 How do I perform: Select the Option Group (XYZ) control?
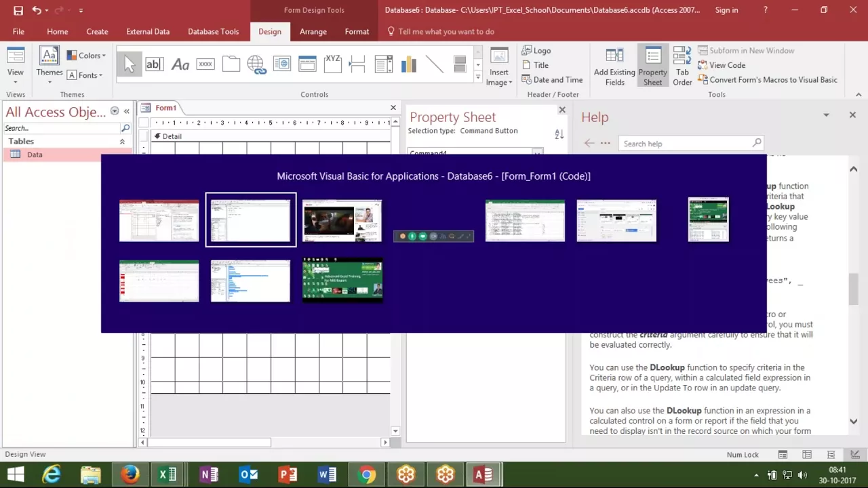pos(333,64)
